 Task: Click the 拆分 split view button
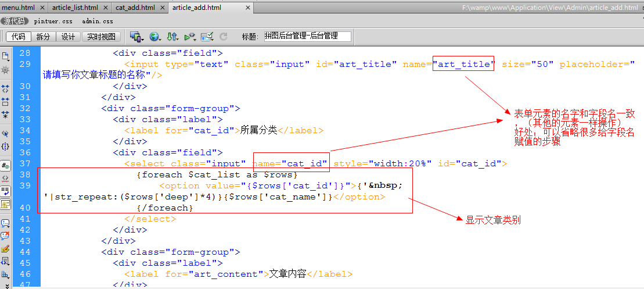point(44,37)
